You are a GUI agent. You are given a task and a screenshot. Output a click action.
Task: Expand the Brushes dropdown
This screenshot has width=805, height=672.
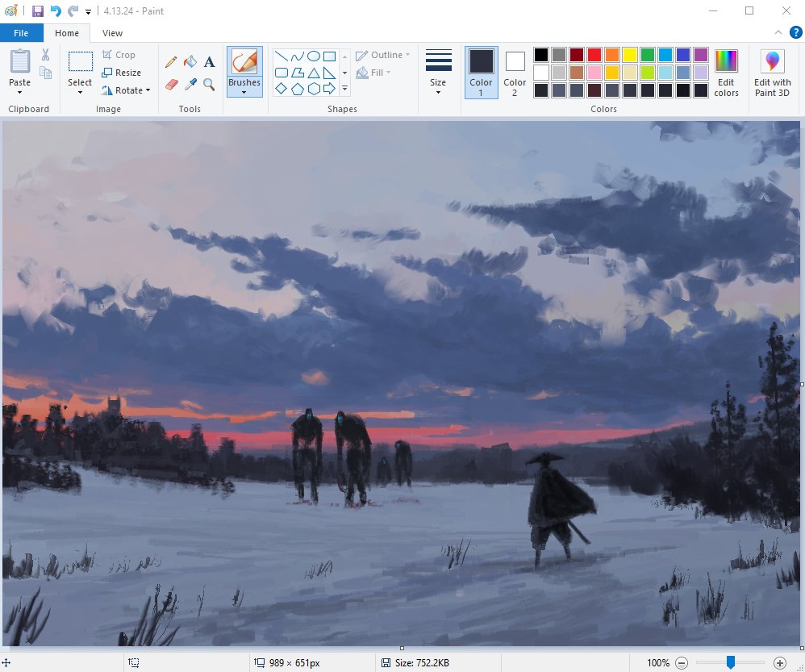point(244,92)
